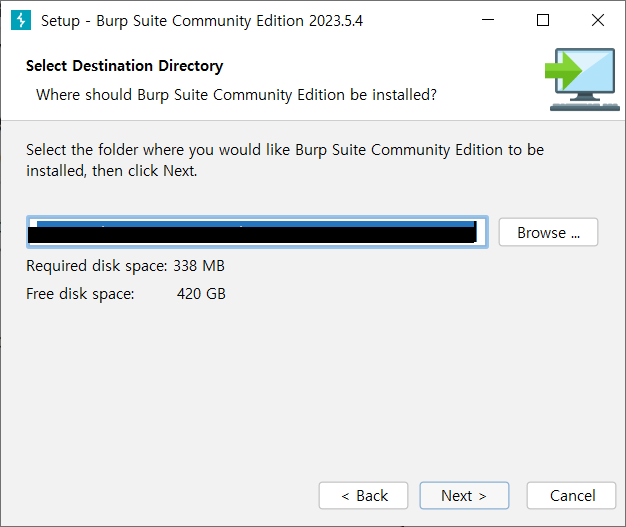The height and width of the screenshot is (527, 626).
Task: Click the window title 'Setup - Burp Suite Community Edition 2023.5.4'
Action: click(202, 21)
